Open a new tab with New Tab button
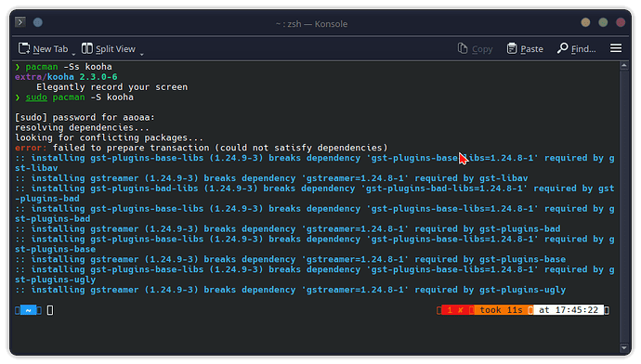 point(43,49)
